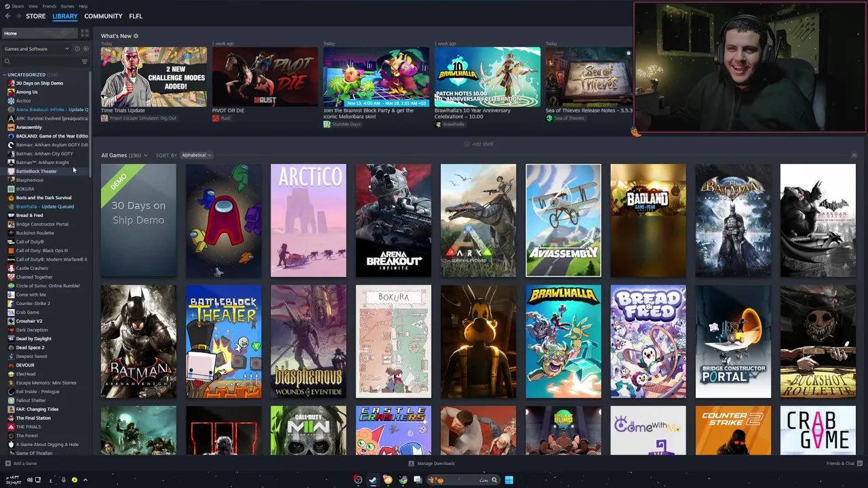Click Add shelf in the library
Image resolution: width=868 pixels, height=488 pixels.
pyautogui.click(x=479, y=144)
